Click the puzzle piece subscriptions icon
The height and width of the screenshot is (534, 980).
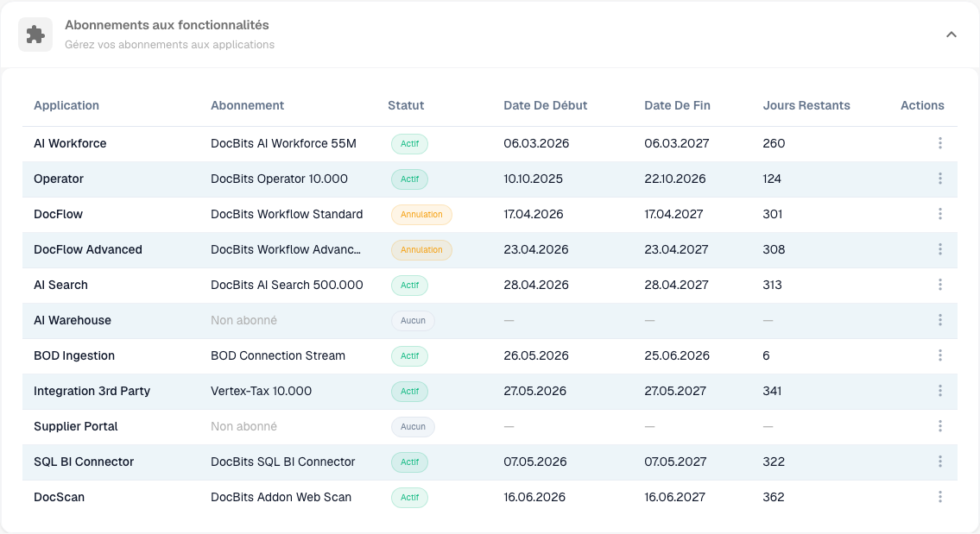[x=35, y=35]
